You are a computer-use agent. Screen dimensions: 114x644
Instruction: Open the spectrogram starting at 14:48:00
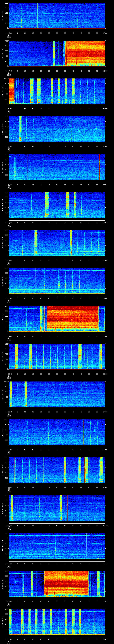click(57, 91)
